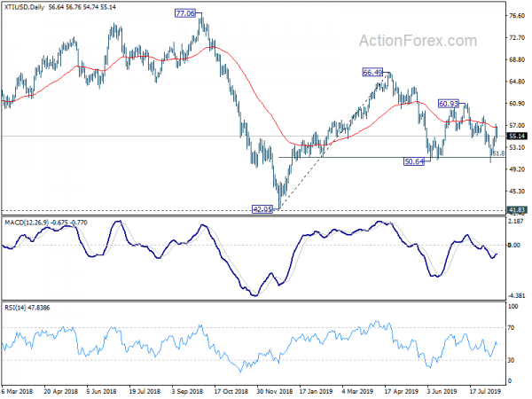Select the XTIUSD.Daily chart title
Screen dimensions: 532x399
click(x=25, y=7)
